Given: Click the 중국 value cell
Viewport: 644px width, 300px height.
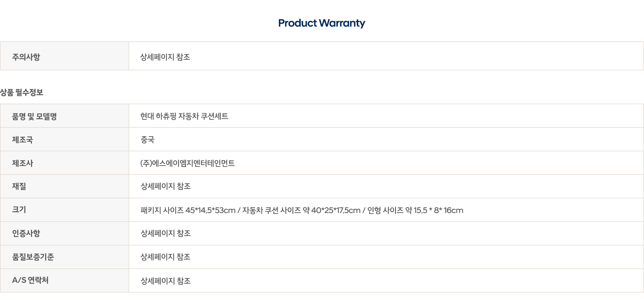Looking at the screenshot, I should (x=386, y=140).
